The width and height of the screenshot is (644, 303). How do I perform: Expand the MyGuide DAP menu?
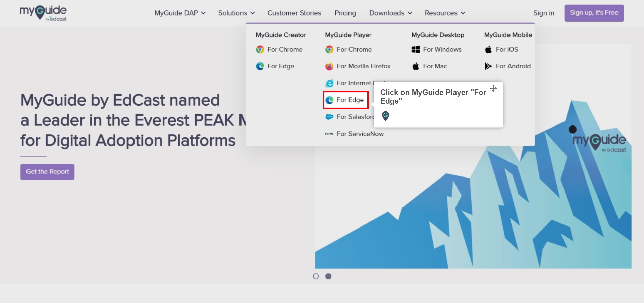coord(180,13)
